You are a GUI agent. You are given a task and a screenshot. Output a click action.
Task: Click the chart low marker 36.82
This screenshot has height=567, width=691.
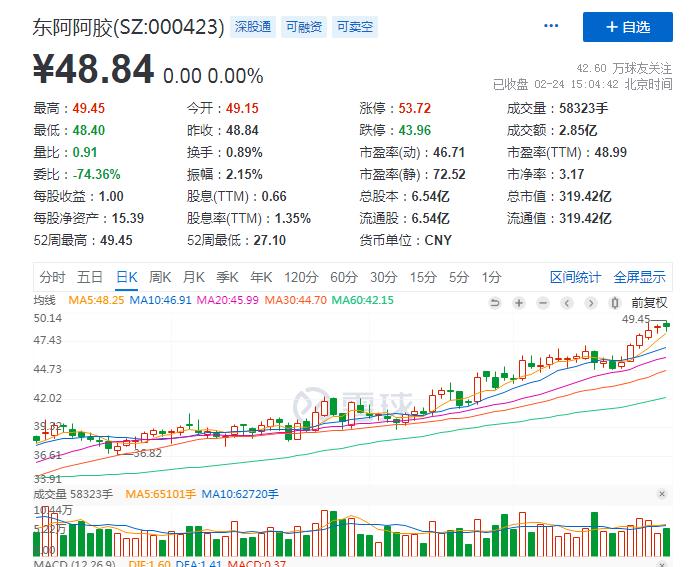pos(148,453)
